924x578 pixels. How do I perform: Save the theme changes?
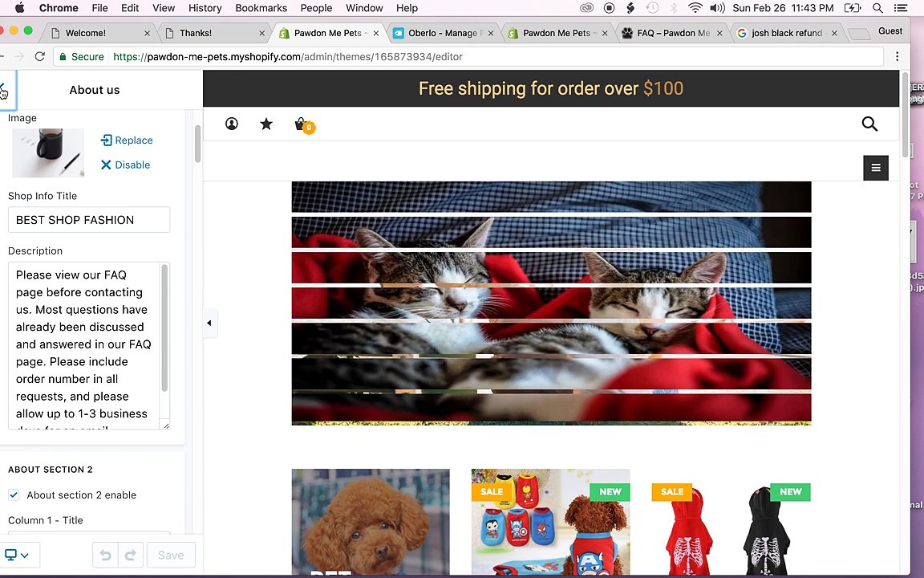click(x=171, y=555)
